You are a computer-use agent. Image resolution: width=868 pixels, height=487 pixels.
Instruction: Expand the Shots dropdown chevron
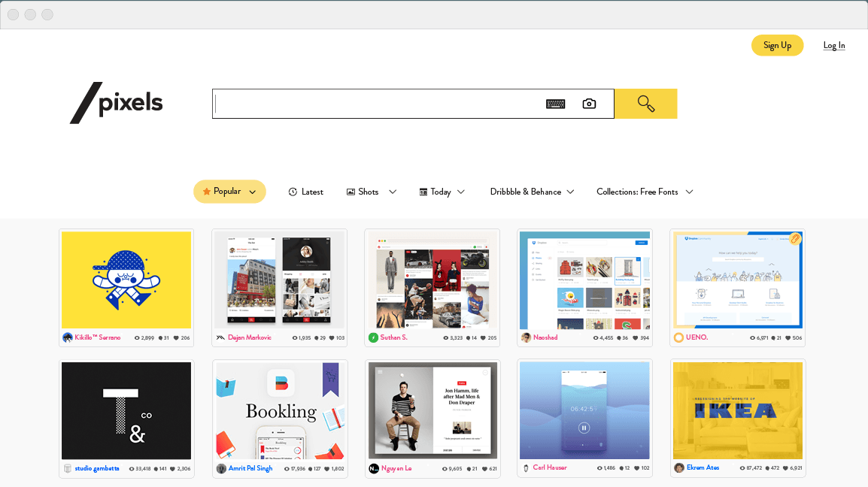tap(393, 192)
